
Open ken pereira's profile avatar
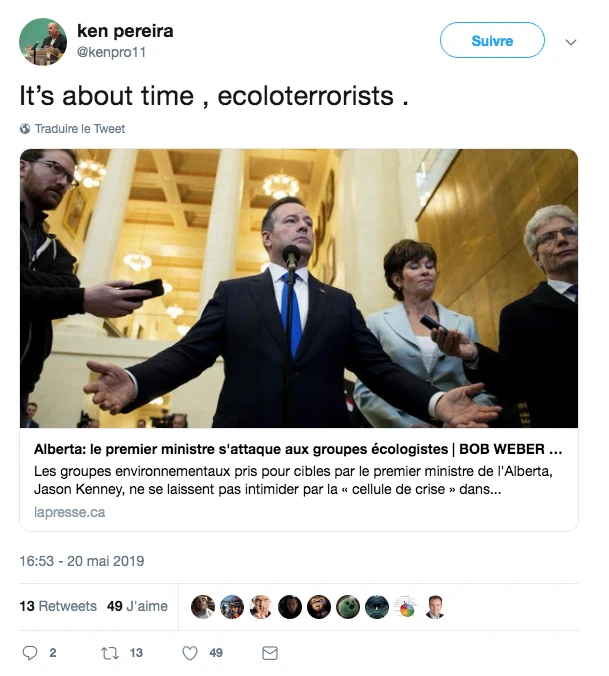click(42, 42)
